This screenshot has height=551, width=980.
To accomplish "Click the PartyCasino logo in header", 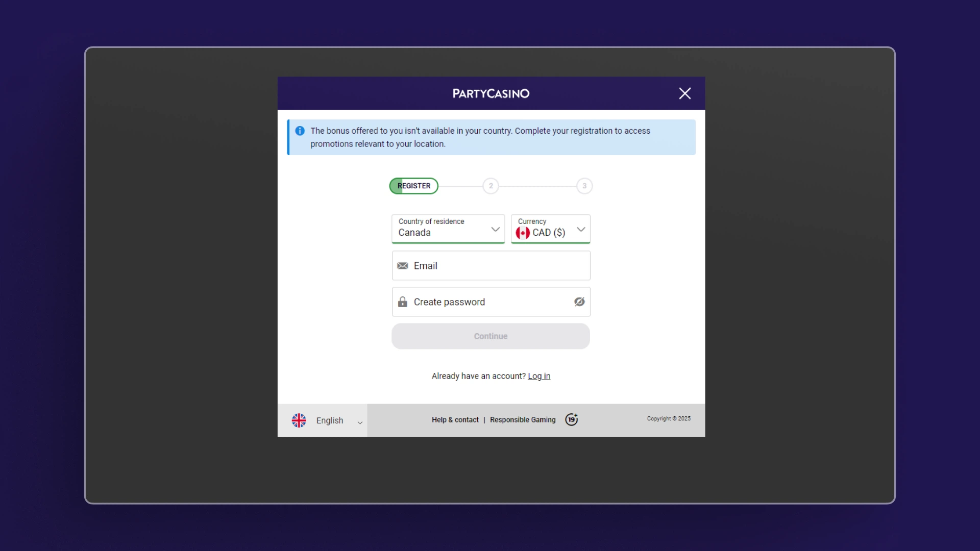I will [x=491, y=93].
